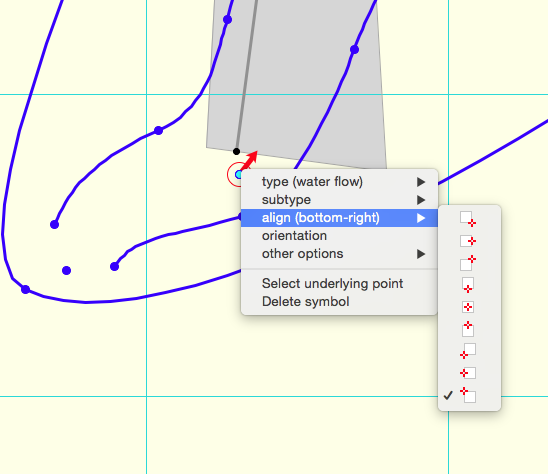Click the red orientation arrow handle
Screen dimensions: 548x474
tap(250, 160)
